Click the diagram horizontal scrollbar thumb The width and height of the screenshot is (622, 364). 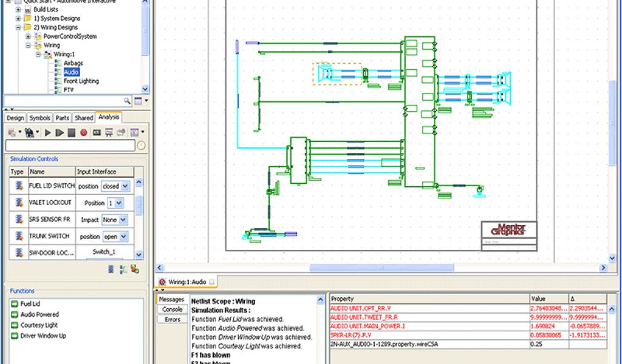pyautogui.click(x=381, y=268)
